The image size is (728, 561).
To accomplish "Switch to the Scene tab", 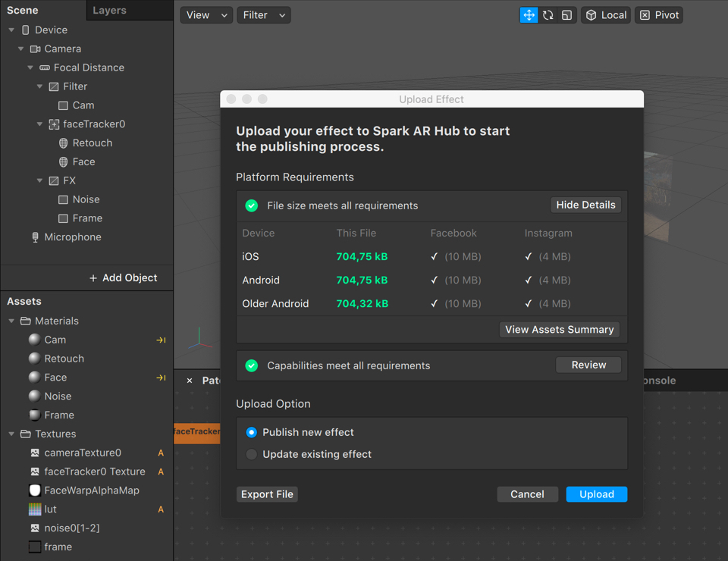I will pos(22,10).
